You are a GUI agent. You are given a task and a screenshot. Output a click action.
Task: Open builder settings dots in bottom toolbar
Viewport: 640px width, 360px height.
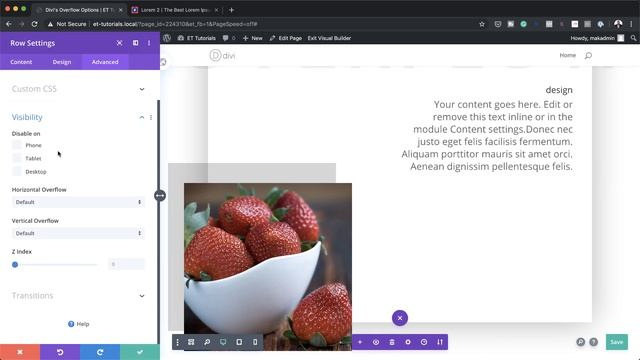click(x=177, y=342)
